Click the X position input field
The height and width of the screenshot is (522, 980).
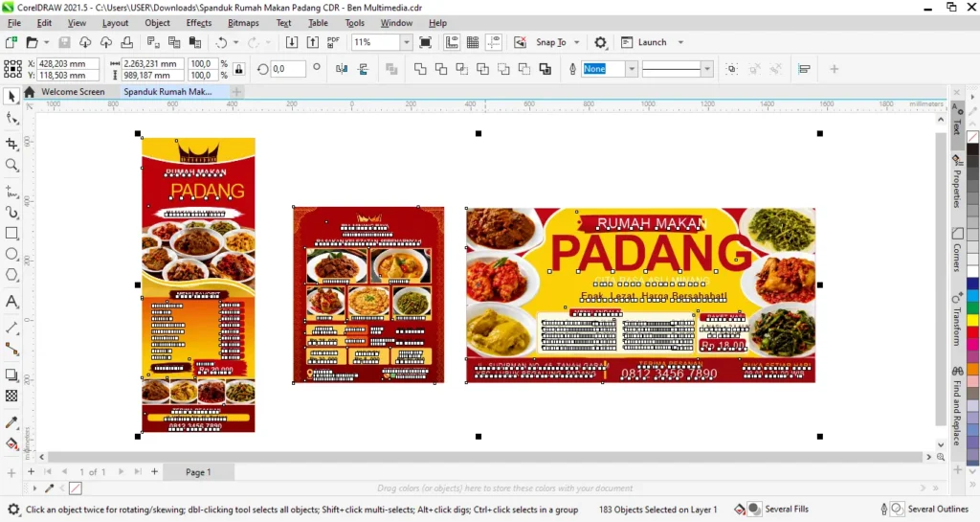pyautogui.click(x=68, y=63)
